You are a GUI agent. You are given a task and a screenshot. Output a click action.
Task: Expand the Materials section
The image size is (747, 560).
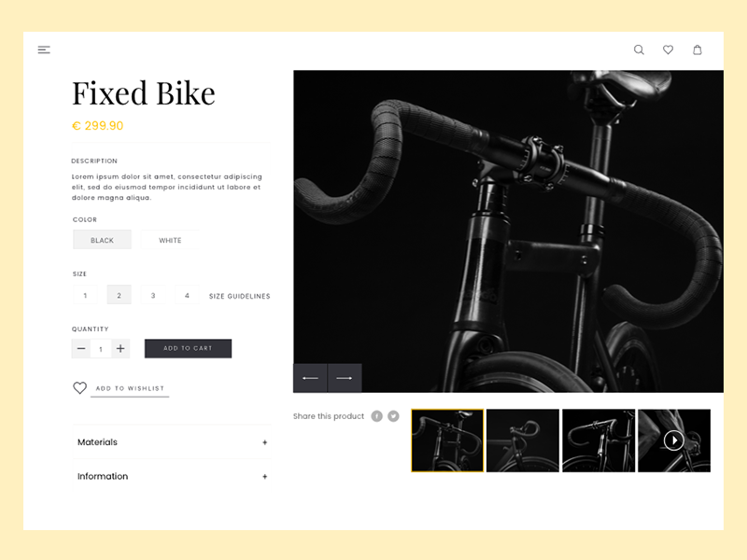(x=172, y=441)
